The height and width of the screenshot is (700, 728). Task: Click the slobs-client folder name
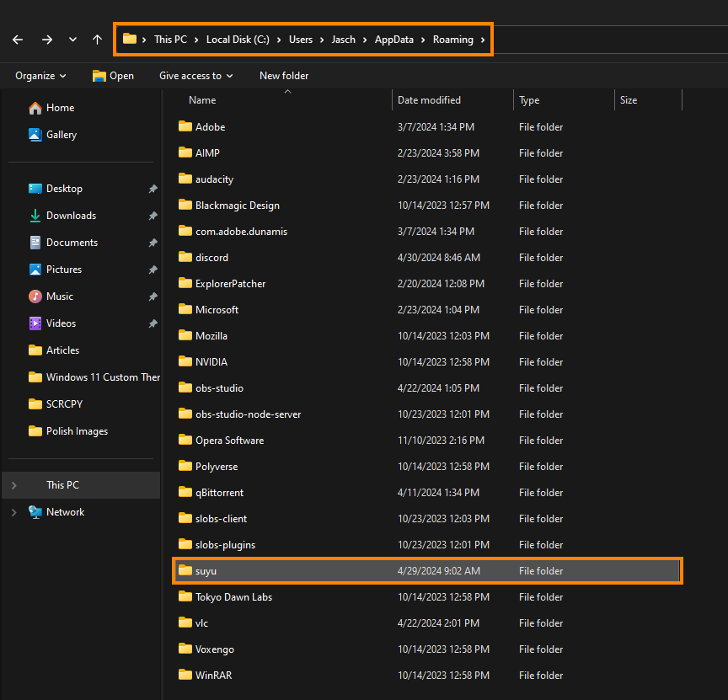coord(221,519)
